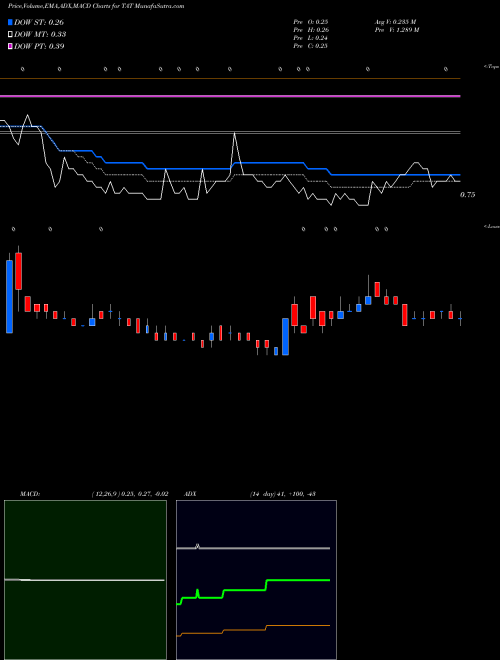Click the '<Lows' marker label
The width and height of the screenshot is (500, 660).
[x=491, y=226]
